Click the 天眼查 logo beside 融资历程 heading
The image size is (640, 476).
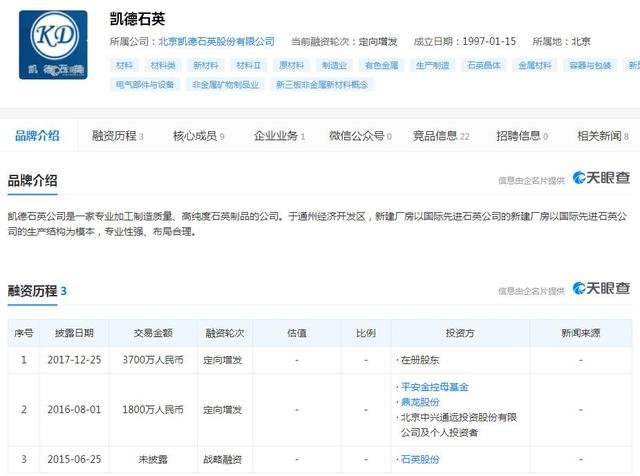tap(601, 288)
